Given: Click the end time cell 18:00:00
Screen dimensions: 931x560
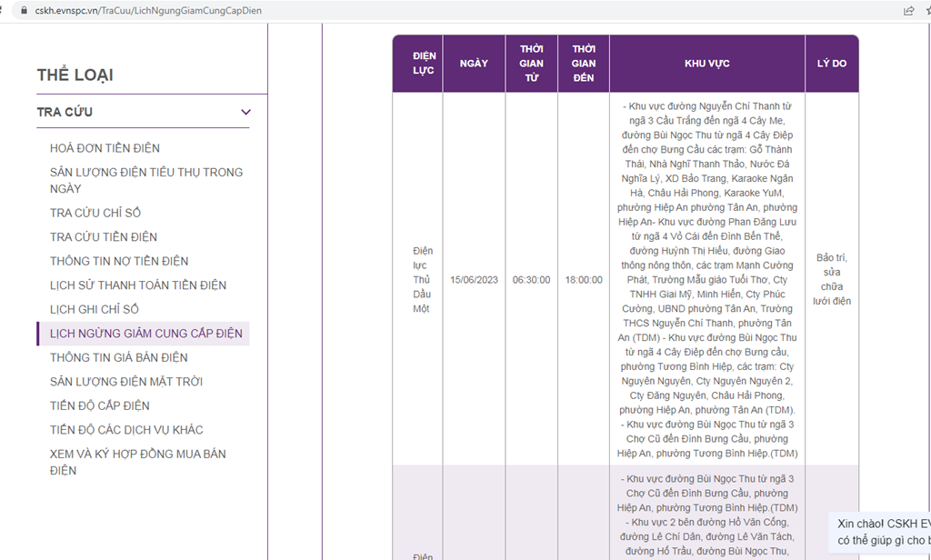Looking at the screenshot, I should 584,280.
